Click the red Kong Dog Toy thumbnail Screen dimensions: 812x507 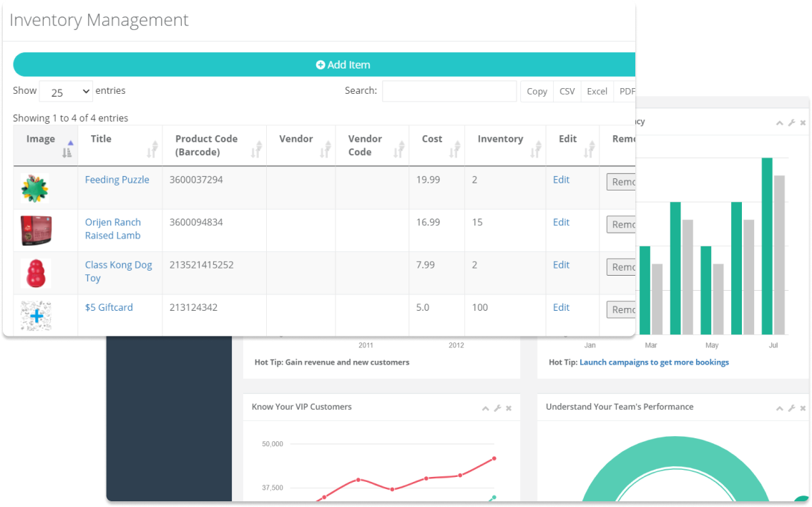point(36,274)
